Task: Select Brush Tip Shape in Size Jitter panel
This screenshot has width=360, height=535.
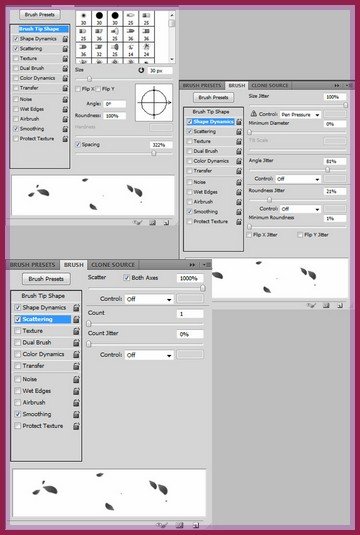Action: click(x=211, y=112)
